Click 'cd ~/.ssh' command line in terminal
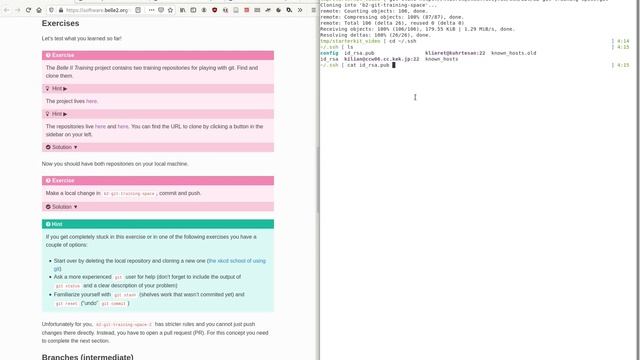This screenshot has height=360, width=640. pyautogui.click(x=402, y=41)
